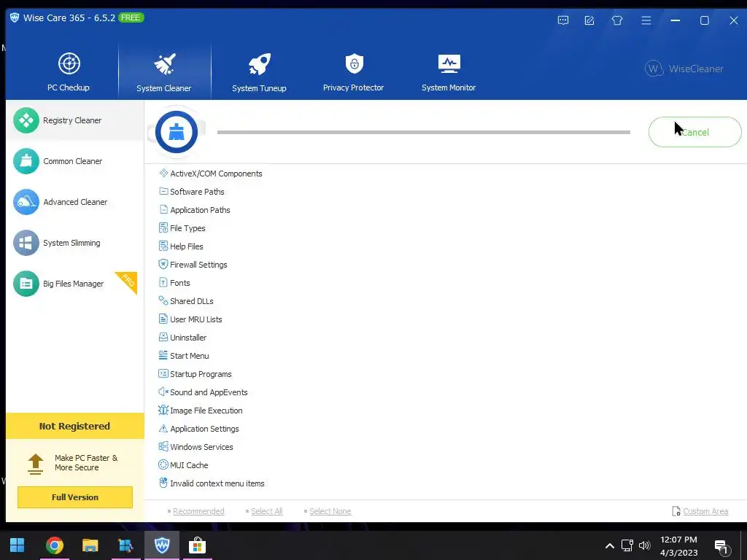Viewport: 747px width, 560px height.
Task: Click the Sound and AppEvents speaker icon
Action: coord(163,392)
